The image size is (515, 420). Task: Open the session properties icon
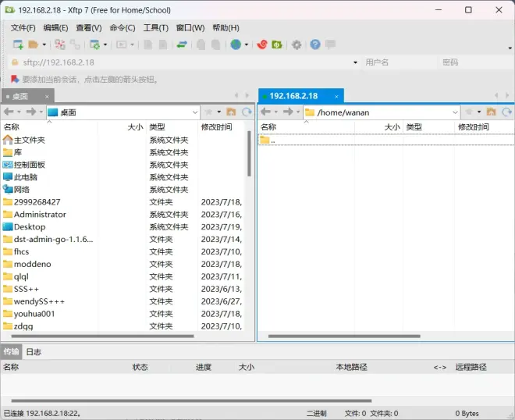pyautogui.click(x=95, y=44)
